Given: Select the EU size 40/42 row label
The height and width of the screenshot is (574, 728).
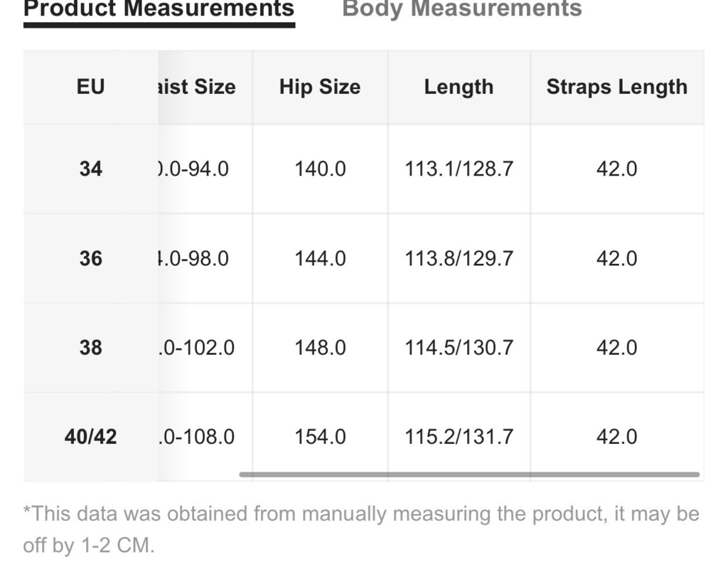Looking at the screenshot, I should pyautogui.click(x=90, y=437).
